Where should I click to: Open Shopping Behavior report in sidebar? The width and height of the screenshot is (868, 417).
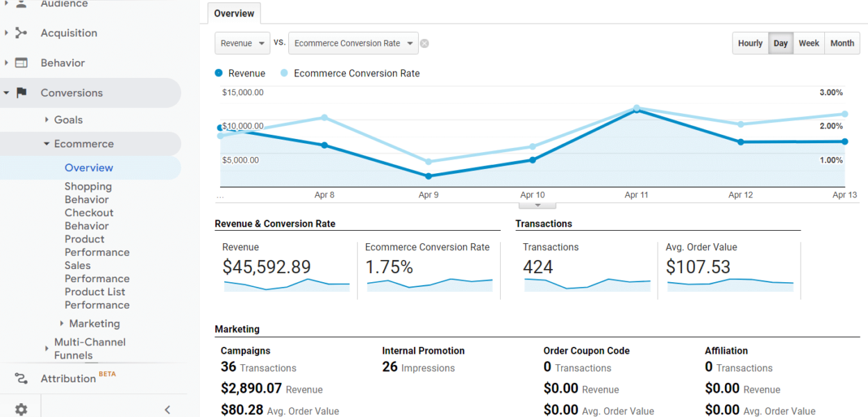coord(87,193)
